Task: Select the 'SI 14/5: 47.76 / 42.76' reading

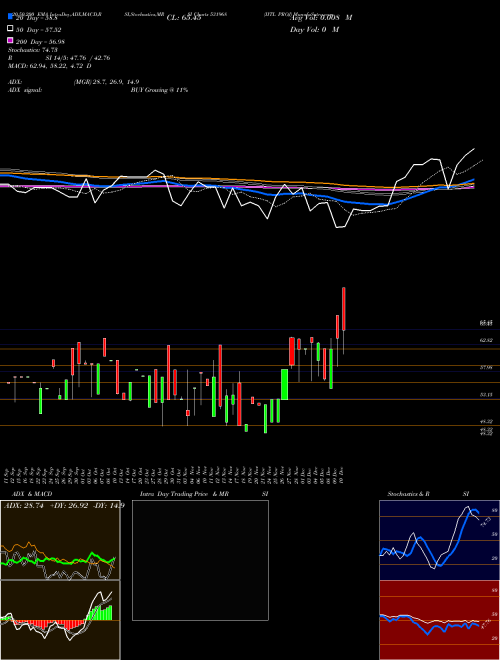Action: [x=78, y=58]
